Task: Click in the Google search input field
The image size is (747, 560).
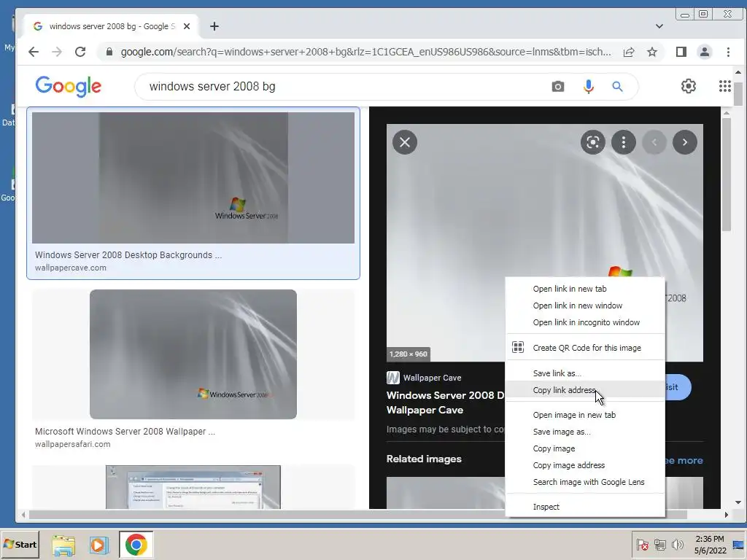Action: click(343, 87)
